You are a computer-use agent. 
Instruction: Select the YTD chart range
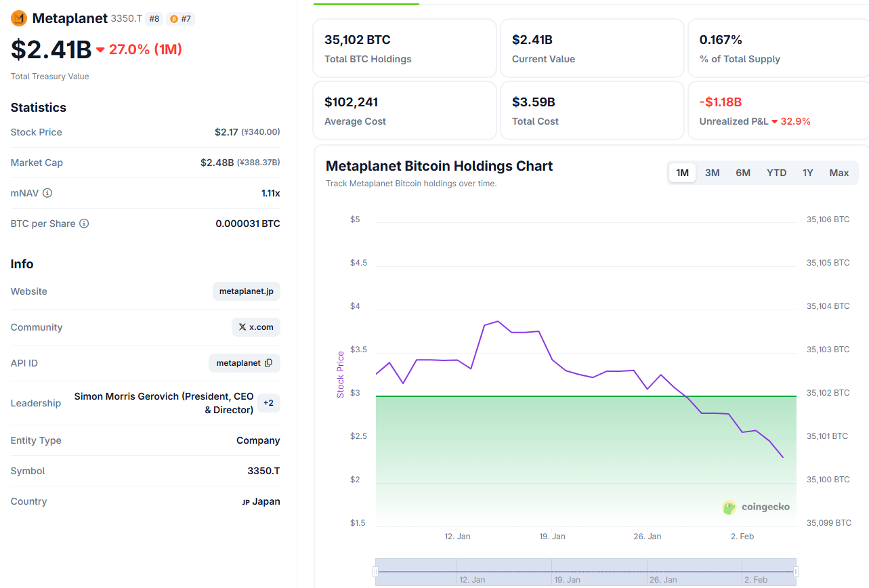776,173
